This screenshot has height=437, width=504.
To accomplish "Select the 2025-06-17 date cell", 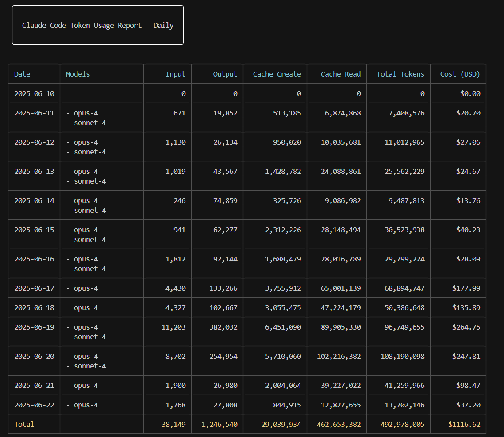I will 34,288.
